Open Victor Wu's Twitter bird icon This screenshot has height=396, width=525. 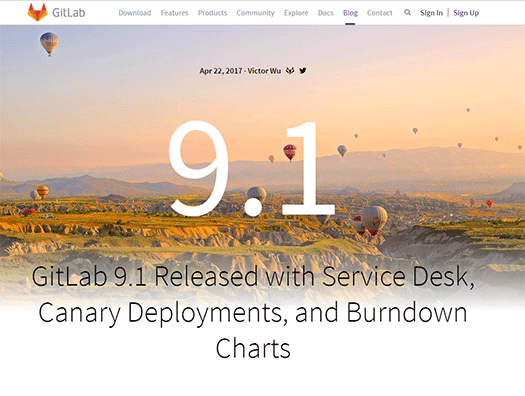(x=303, y=71)
